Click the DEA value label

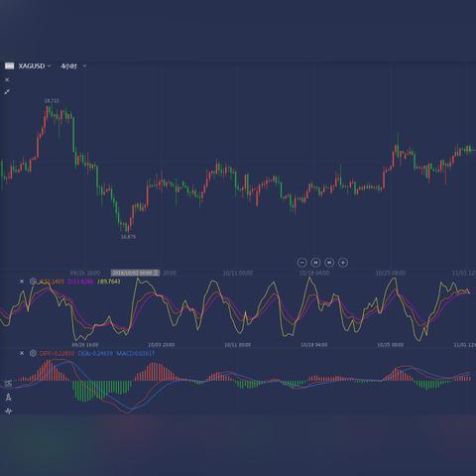[95, 353]
